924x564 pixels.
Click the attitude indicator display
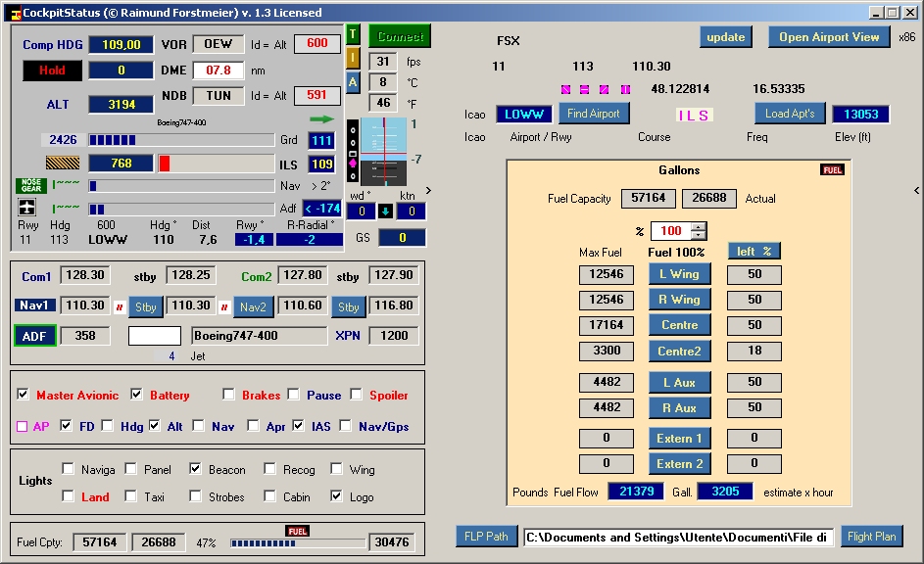[384, 152]
